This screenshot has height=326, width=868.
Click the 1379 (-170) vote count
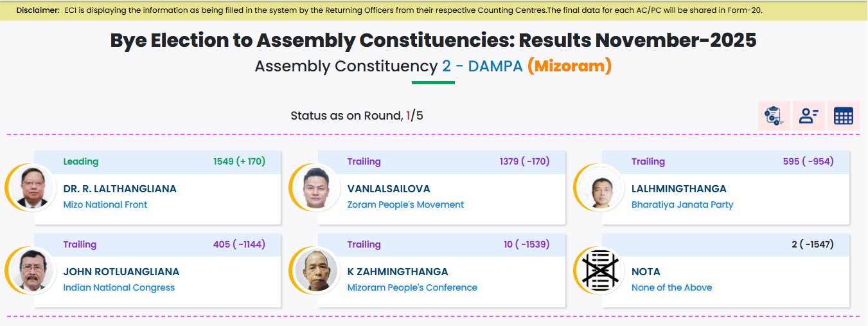pyautogui.click(x=524, y=161)
